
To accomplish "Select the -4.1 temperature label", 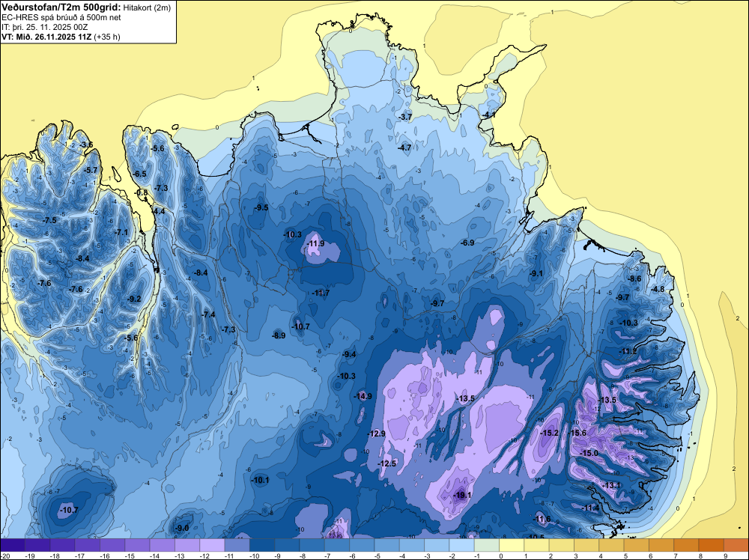I will (488, 115).
